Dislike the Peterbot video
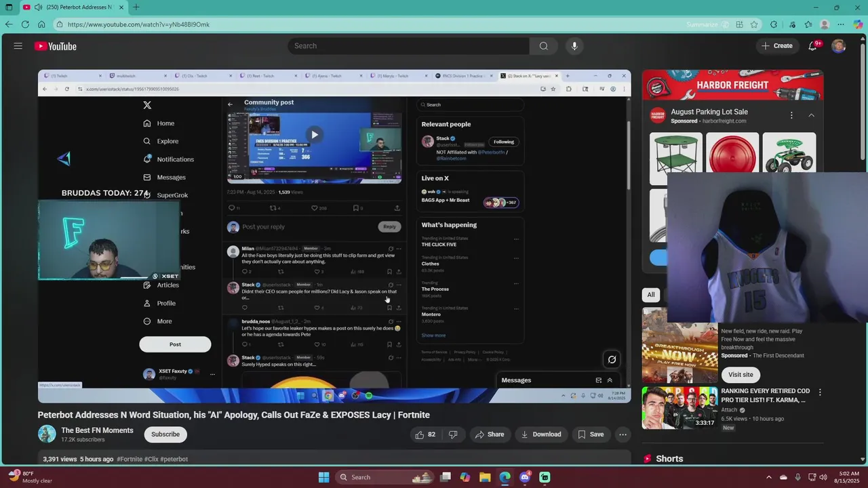This screenshot has width=868, height=488. (453, 434)
